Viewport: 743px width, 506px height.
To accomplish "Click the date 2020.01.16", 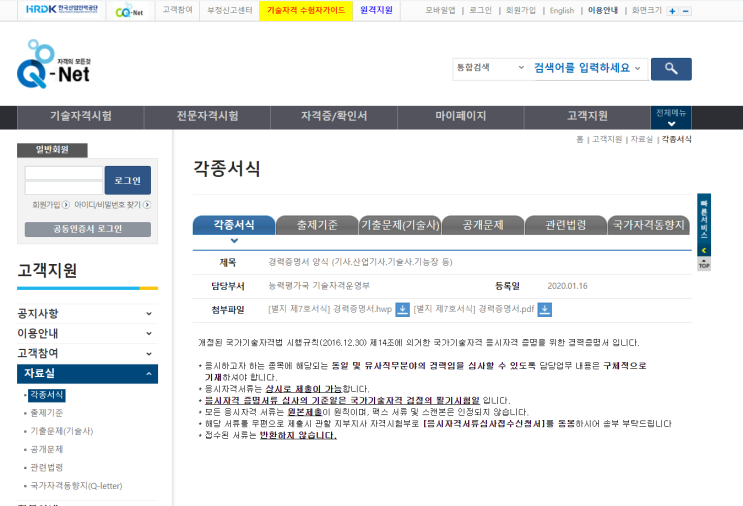I will (567, 286).
